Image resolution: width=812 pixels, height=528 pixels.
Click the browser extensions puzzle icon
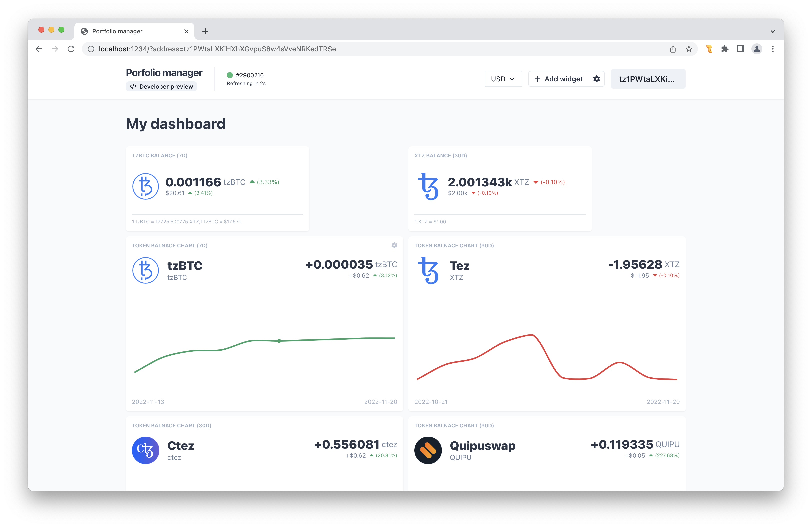(x=725, y=49)
